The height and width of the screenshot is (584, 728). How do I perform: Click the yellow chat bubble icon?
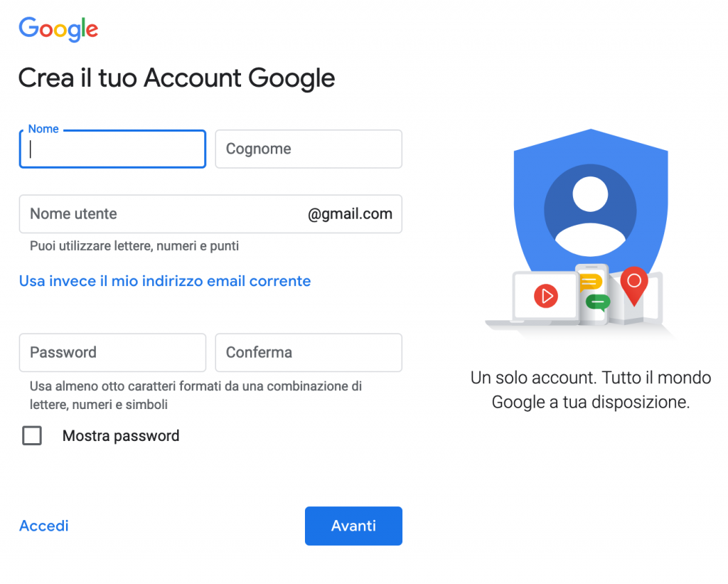point(591,282)
